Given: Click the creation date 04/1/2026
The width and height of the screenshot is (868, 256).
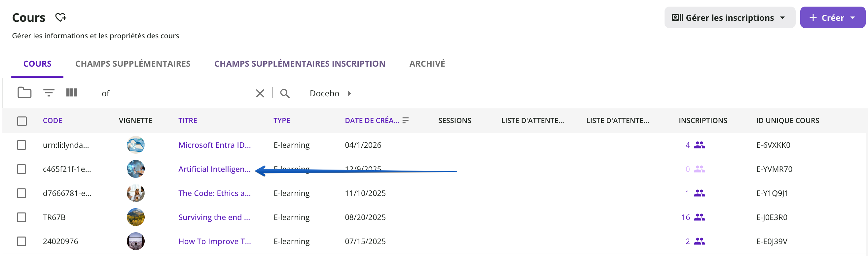Looking at the screenshot, I should (x=363, y=145).
